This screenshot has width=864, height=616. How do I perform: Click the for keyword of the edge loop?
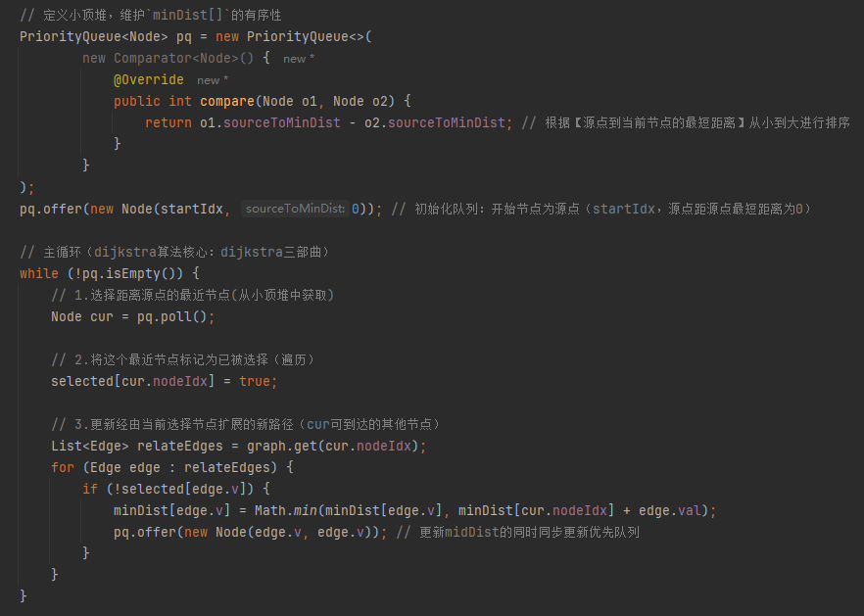click(63, 467)
